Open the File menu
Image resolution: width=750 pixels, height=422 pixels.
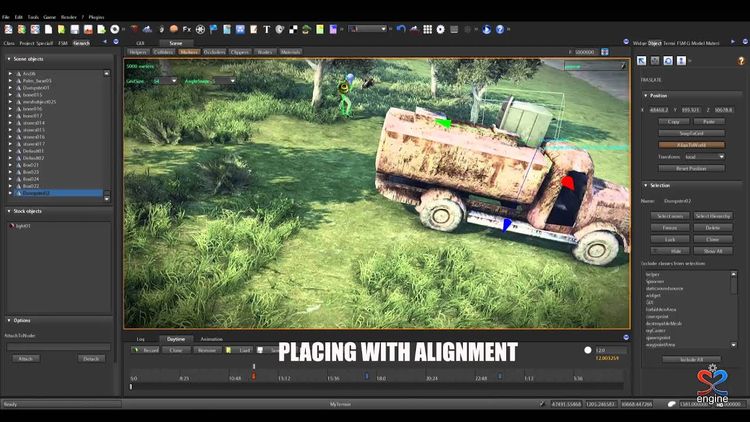coord(6,17)
